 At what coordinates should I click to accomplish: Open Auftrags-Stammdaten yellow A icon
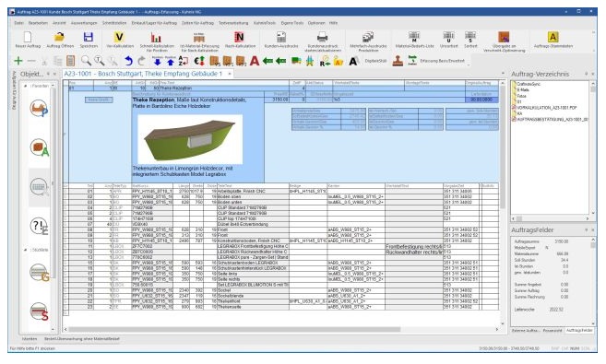click(553, 41)
